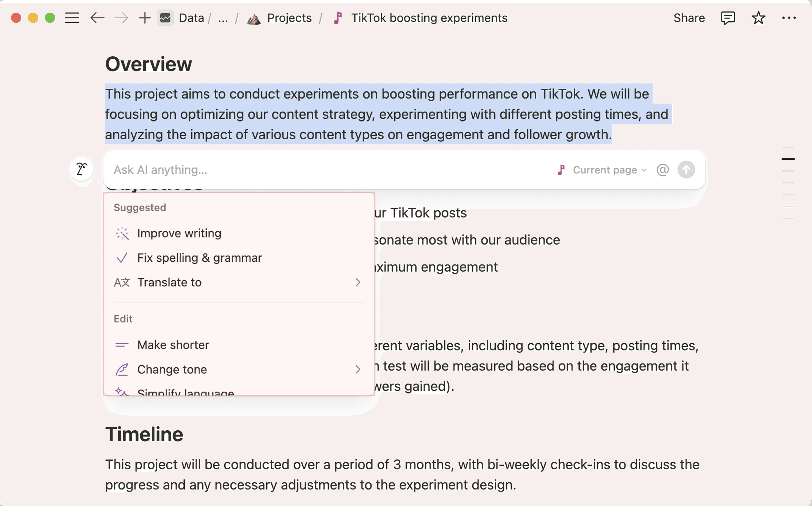Click the forward navigation arrow
This screenshot has height=506, width=812.
tap(121, 18)
